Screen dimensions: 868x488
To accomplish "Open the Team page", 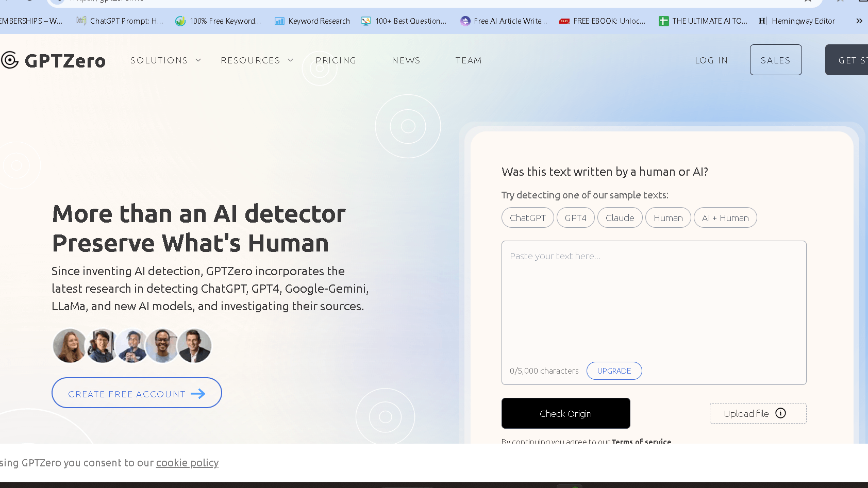I will 469,60.
